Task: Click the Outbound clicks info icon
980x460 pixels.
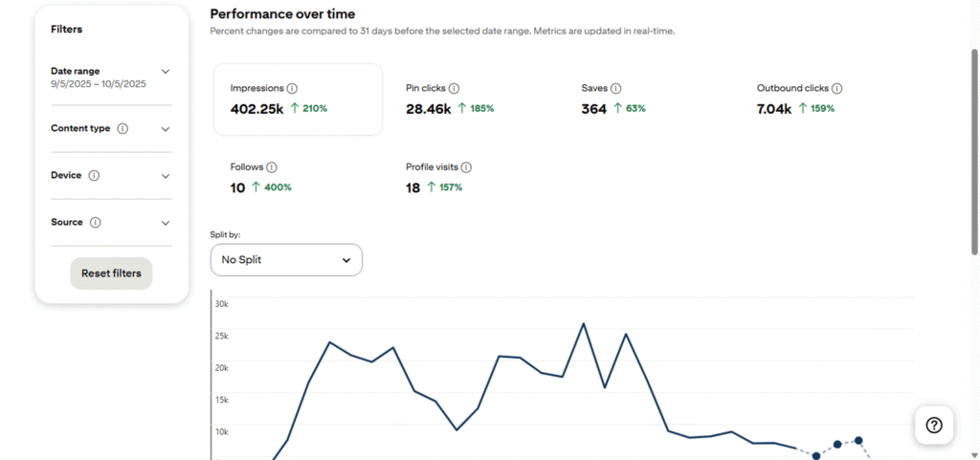Action: 836,88
